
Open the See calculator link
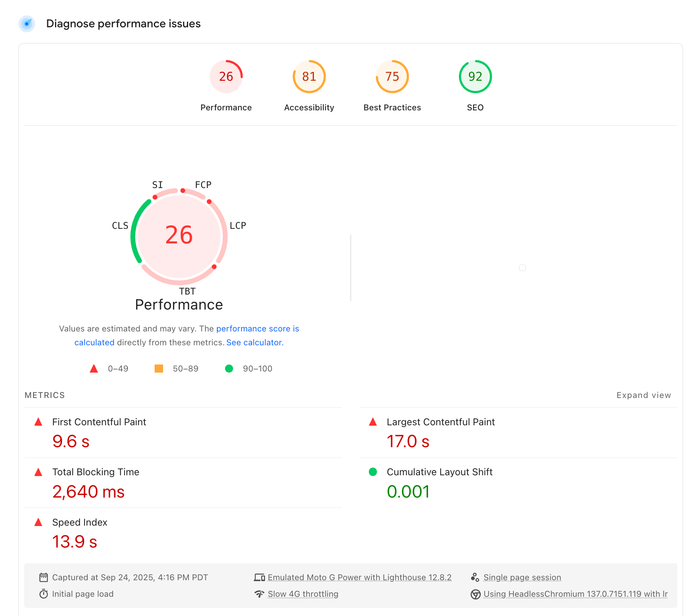(255, 343)
